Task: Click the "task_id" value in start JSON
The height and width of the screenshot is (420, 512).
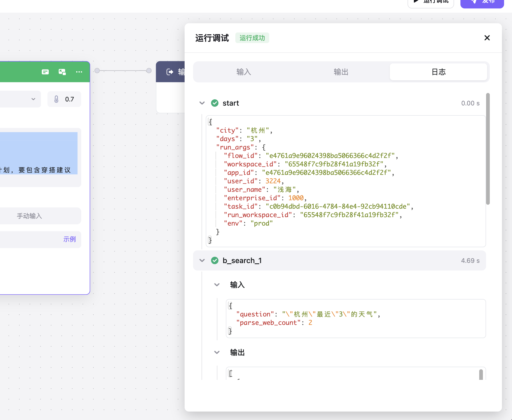Action: 338,206
